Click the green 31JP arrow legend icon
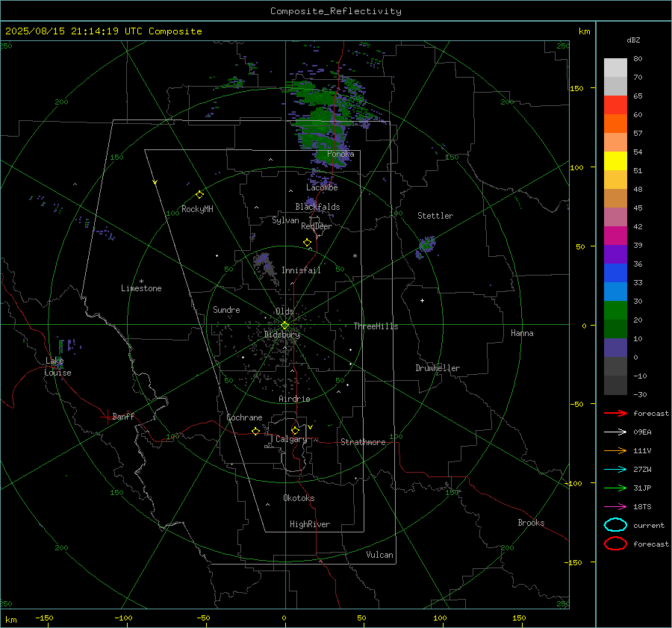 coord(615,488)
